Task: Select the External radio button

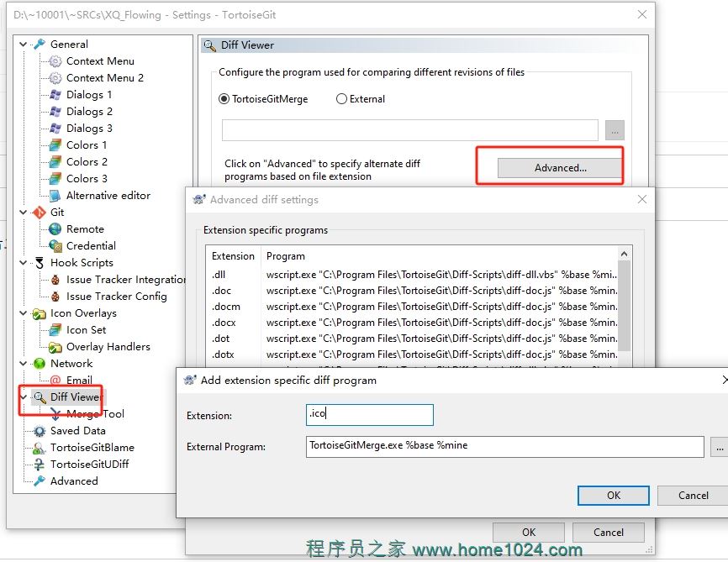Action: pos(341,99)
